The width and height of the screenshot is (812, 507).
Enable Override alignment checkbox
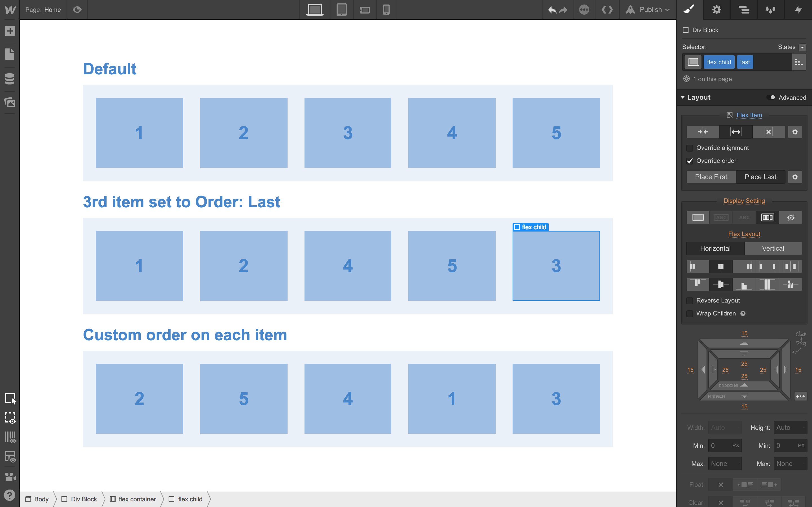[690, 148]
